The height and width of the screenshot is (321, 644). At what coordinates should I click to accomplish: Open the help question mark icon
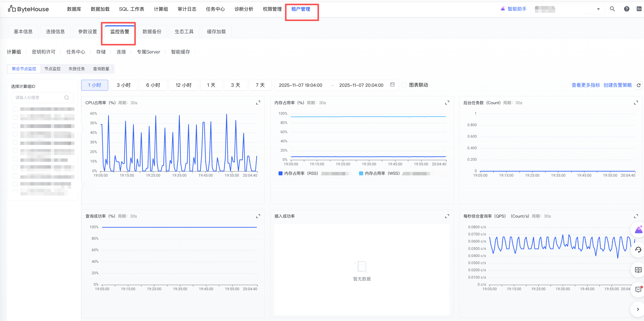click(x=626, y=9)
